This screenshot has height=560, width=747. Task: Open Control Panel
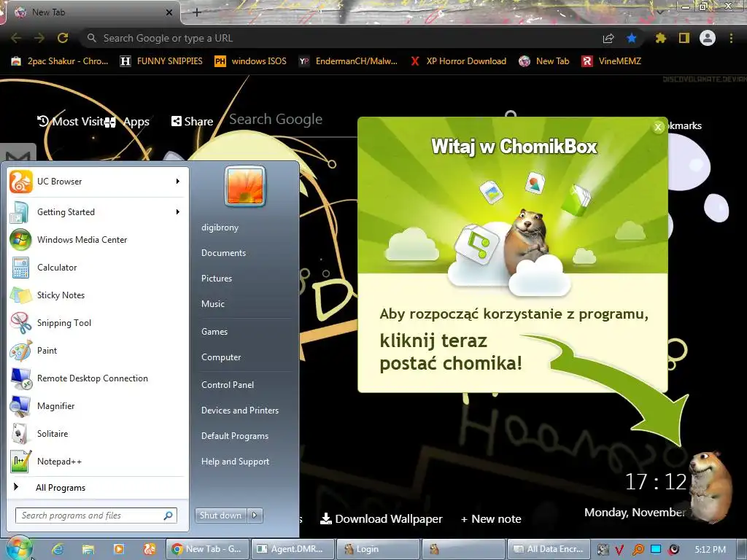(x=228, y=385)
